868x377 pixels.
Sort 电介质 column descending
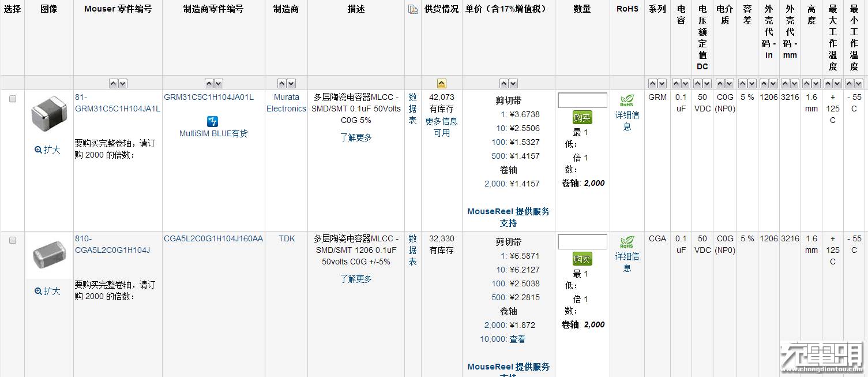(729, 84)
